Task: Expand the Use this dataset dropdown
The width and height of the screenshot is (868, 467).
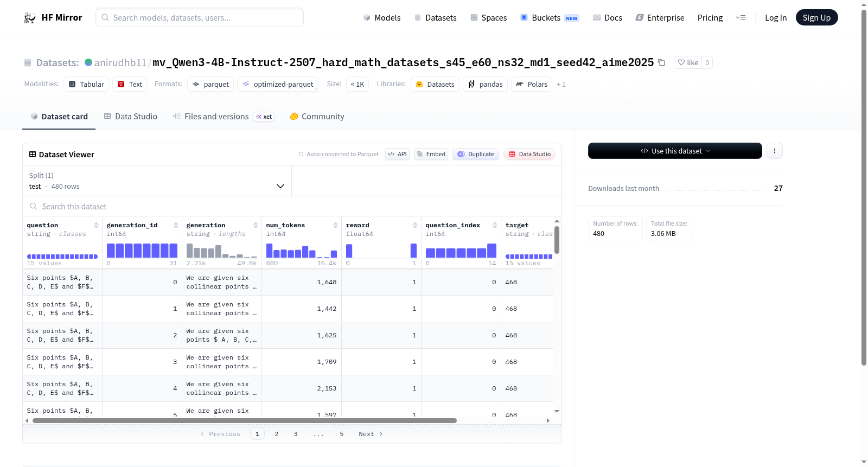Action: click(x=675, y=151)
